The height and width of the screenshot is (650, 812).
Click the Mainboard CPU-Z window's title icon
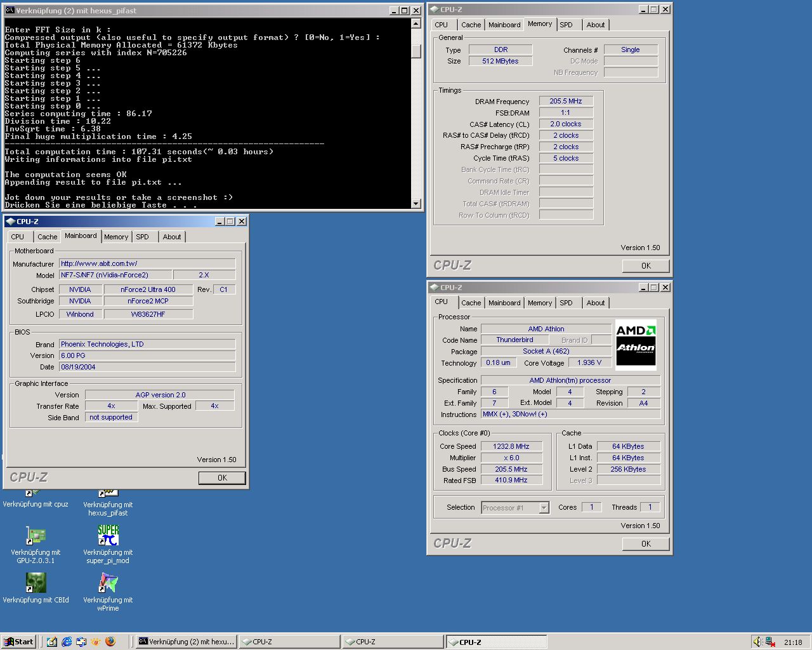pyautogui.click(x=10, y=221)
